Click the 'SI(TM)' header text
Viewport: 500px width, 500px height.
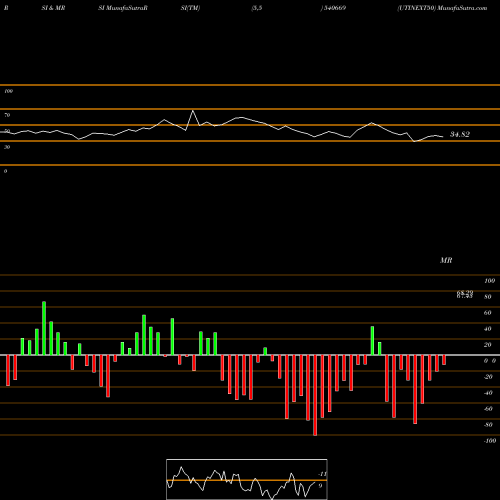click(x=190, y=8)
